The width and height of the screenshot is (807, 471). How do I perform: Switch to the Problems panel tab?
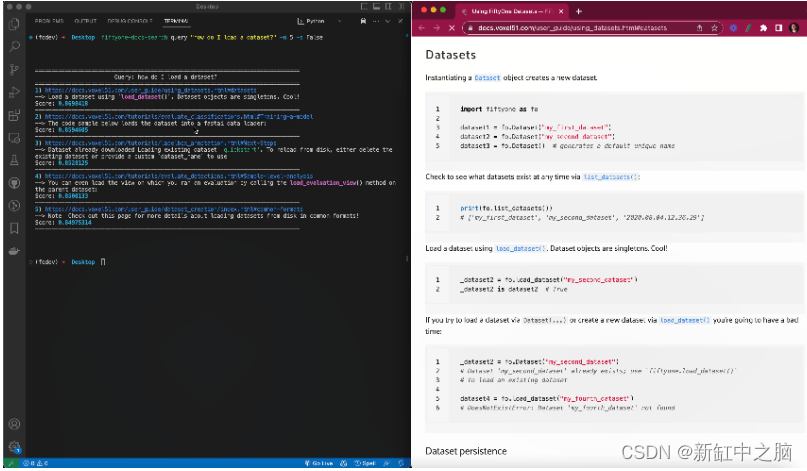pyautogui.click(x=49, y=21)
